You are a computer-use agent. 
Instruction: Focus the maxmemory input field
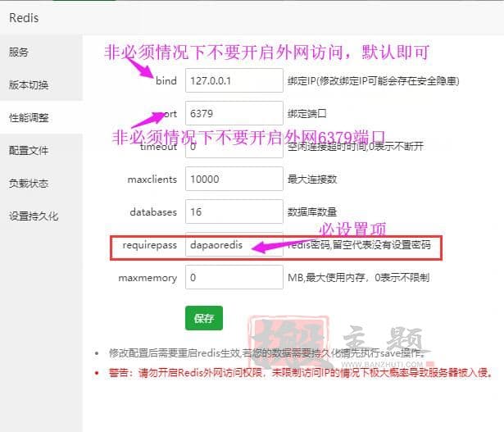(x=234, y=277)
